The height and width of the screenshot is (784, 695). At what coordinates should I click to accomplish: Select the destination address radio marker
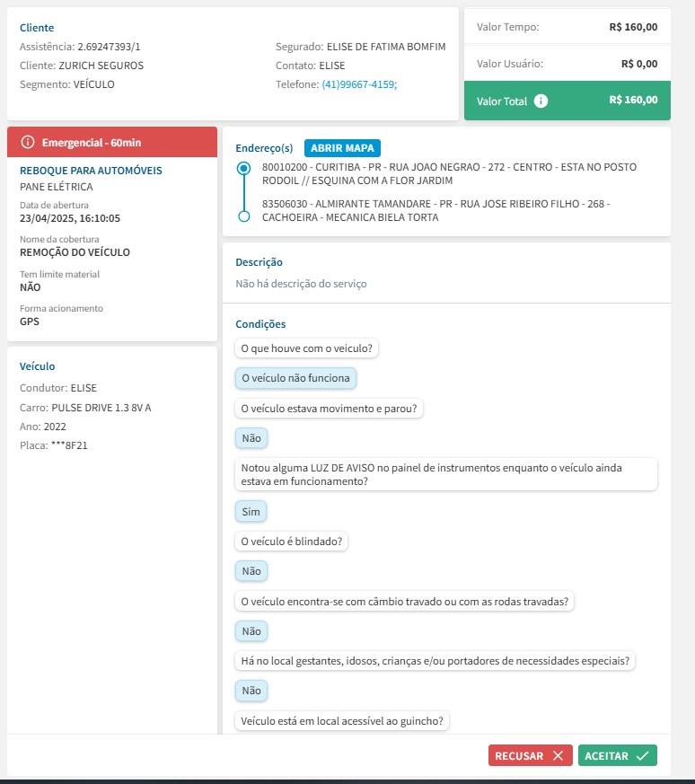(x=243, y=216)
